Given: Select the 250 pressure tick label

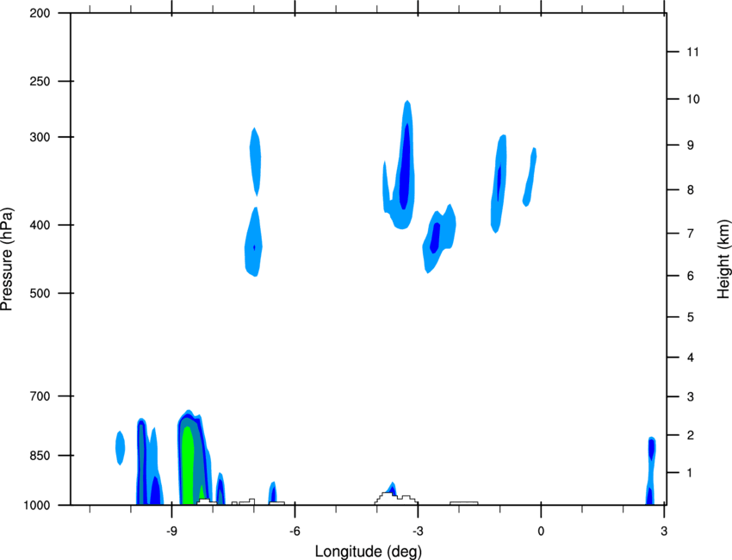Looking at the screenshot, I should pyautogui.click(x=40, y=81).
